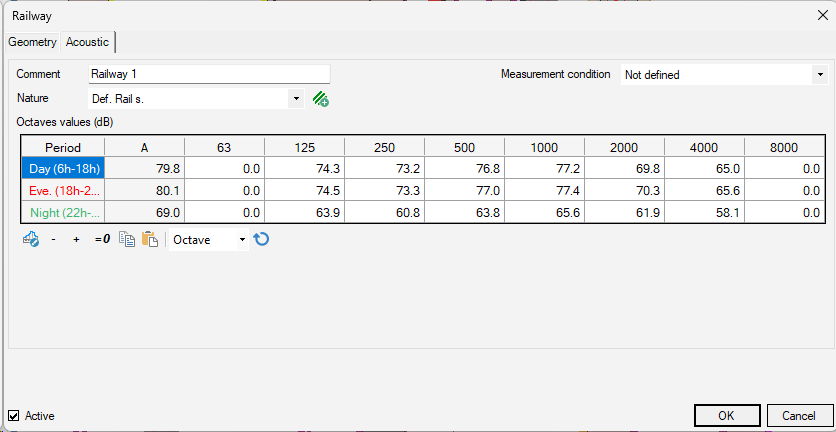Image resolution: width=836 pixels, height=432 pixels.
Task: Click the Day 500 Hz cell 76.8
Action: click(x=464, y=169)
